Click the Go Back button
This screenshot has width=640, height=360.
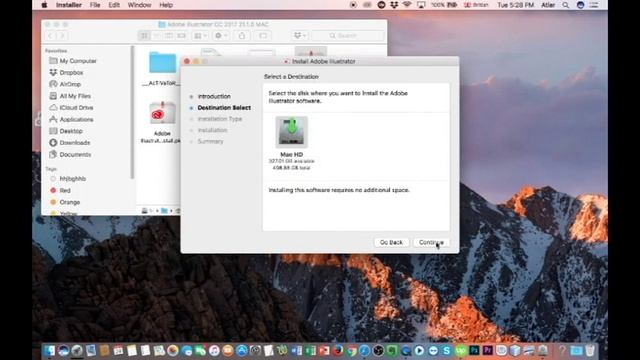tap(391, 242)
